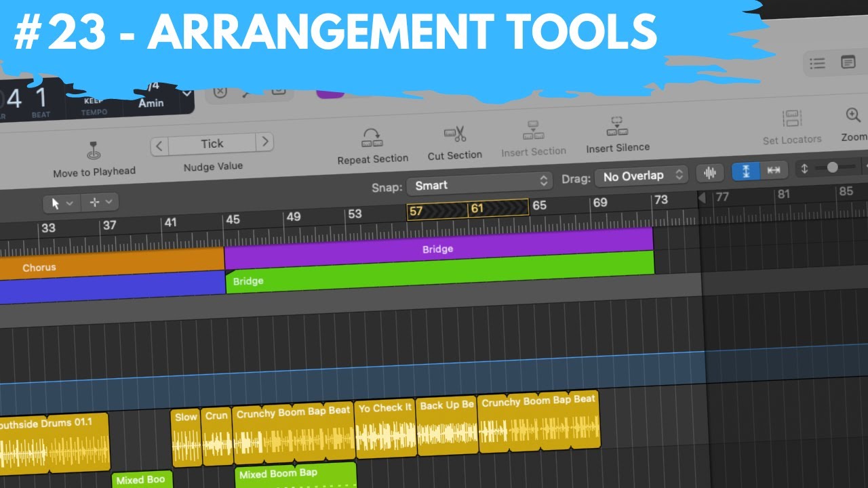
Task: Toggle horizontal auto zoom button
Action: tap(774, 171)
